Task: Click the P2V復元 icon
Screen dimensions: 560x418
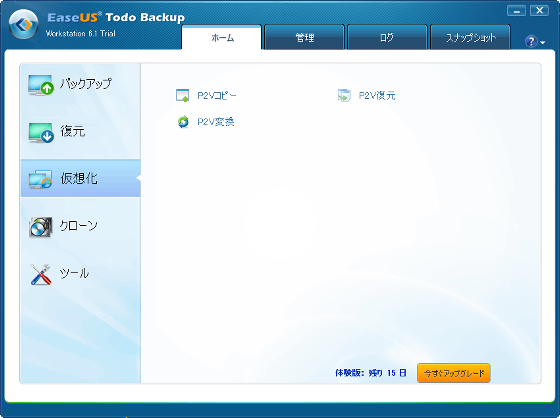Action: (344, 95)
